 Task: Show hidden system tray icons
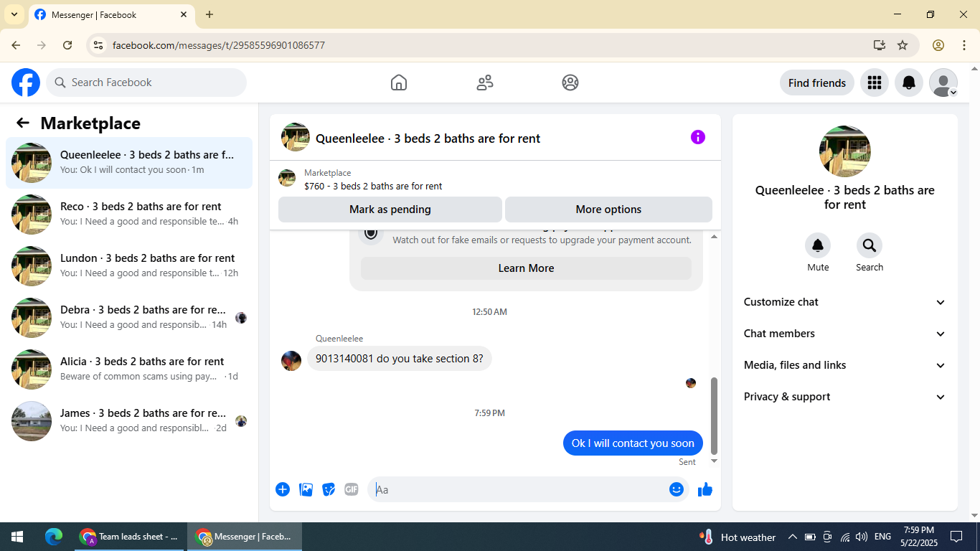click(793, 537)
